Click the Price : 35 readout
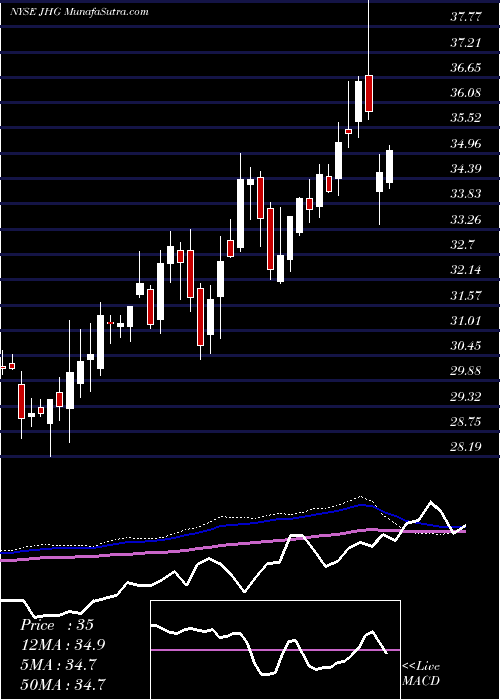This screenshot has width=500, height=700. pos(57,625)
